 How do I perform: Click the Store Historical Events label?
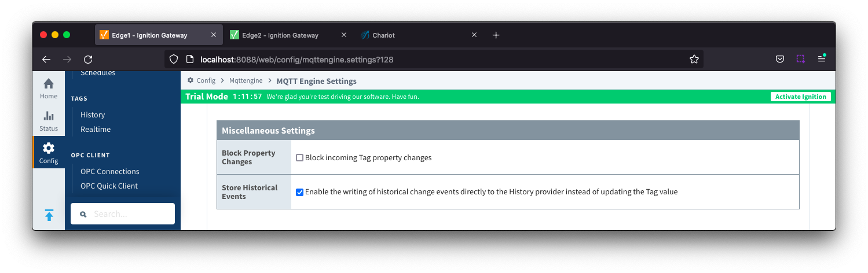point(250,192)
